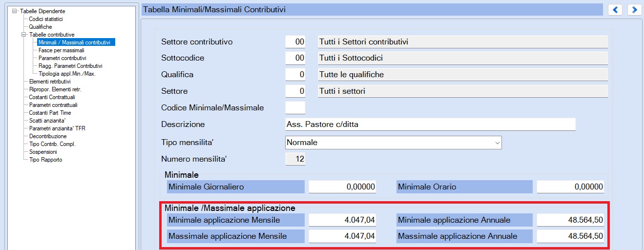Collapse the Tabelle Dipendente tree node
This screenshot has width=644, height=250.
(15, 11)
